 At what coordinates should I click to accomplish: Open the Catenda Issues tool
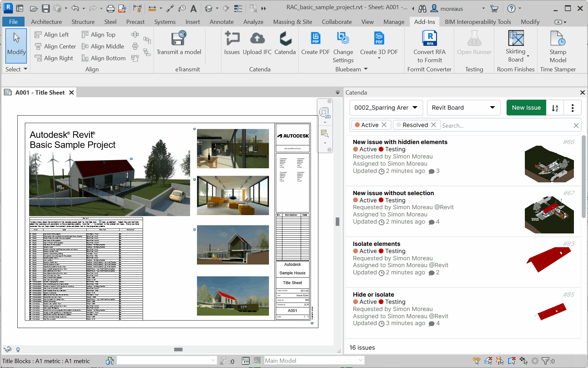(x=232, y=39)
